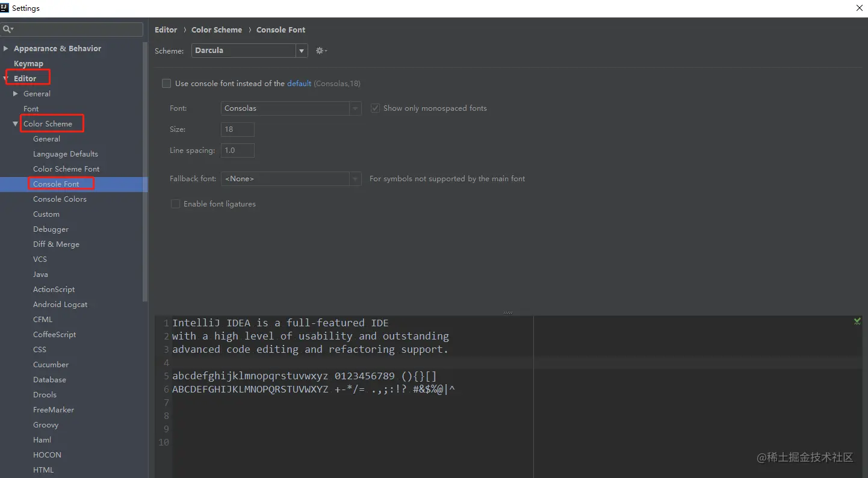
Task: Toggle 'Enable font ligatures' checkbox
Action: tap(176, 204)
